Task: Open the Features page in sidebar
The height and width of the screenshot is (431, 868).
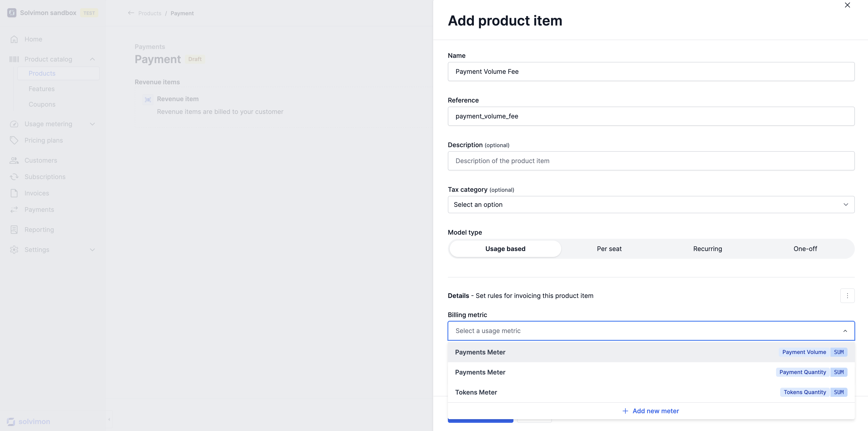Action: pyautogui.click(x=41, y=89)
